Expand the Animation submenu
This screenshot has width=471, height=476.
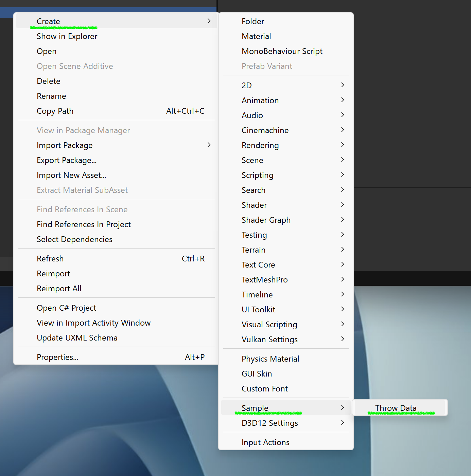click(260, 100)
